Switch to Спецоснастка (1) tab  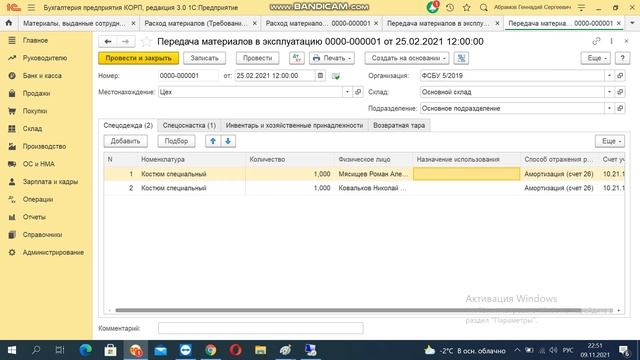coord(189,125)
